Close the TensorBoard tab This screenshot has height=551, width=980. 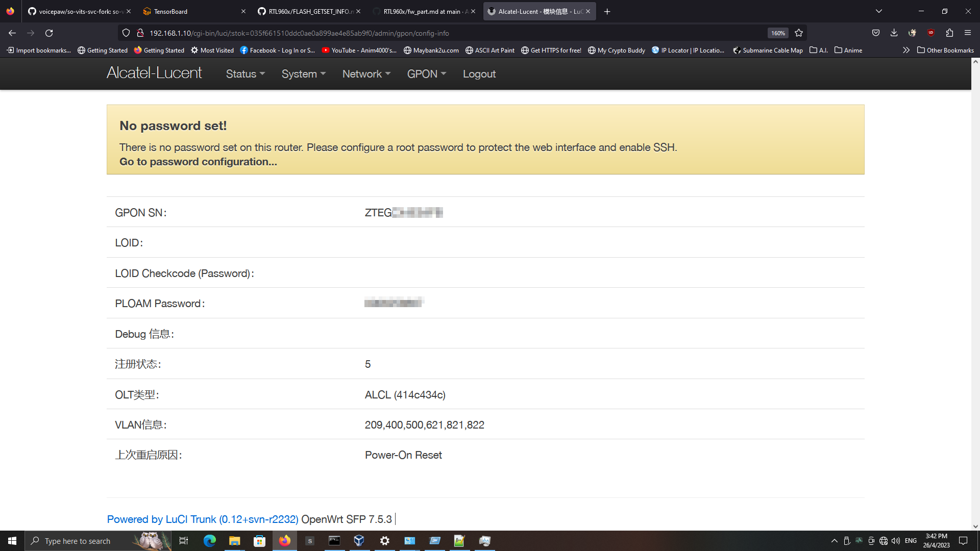pyautogui.click(x=243, y=11)
